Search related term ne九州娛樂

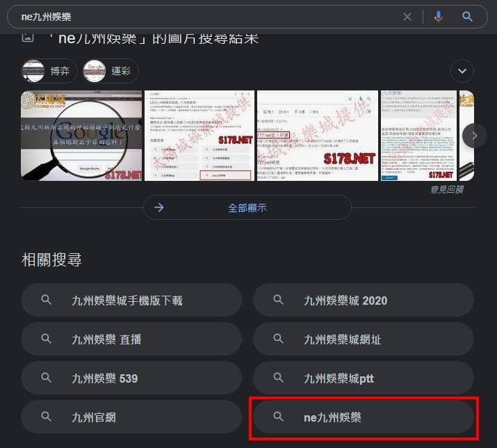tap(364, 417)
